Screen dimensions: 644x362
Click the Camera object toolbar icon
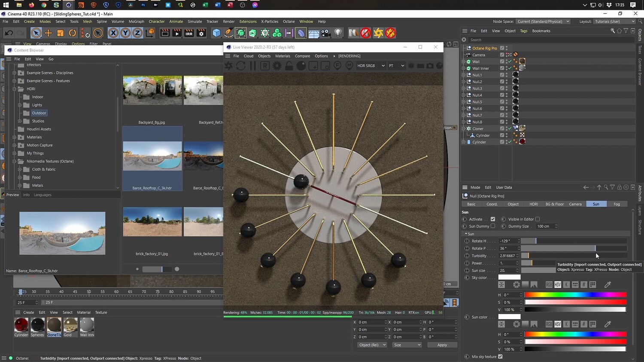pyautogui.click(x=326, y=33)
